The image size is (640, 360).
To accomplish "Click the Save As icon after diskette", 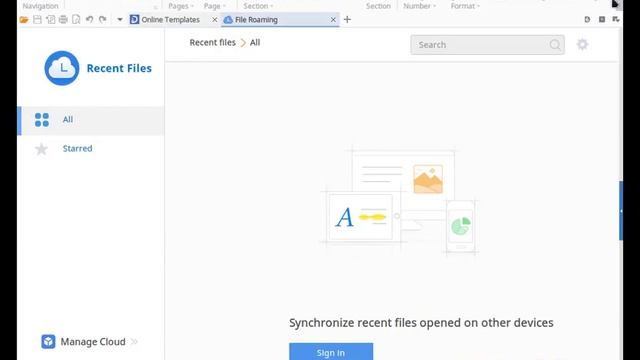I will (x=50, y=20).
